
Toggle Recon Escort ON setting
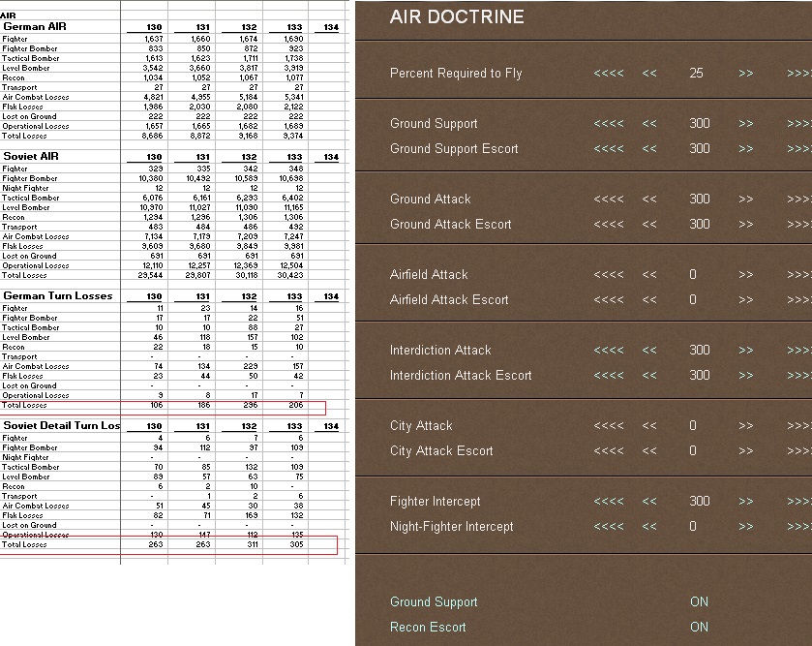(699, 628)
